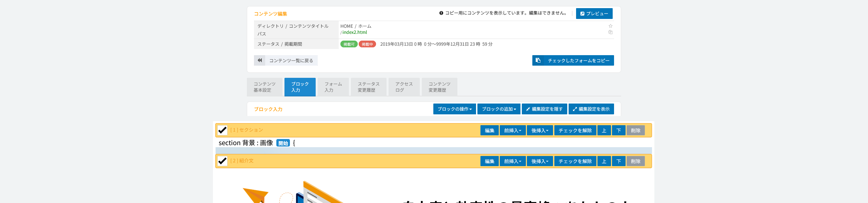Open the アクセスログ tab
868x203 pixels.
click(x=404, y=87)
